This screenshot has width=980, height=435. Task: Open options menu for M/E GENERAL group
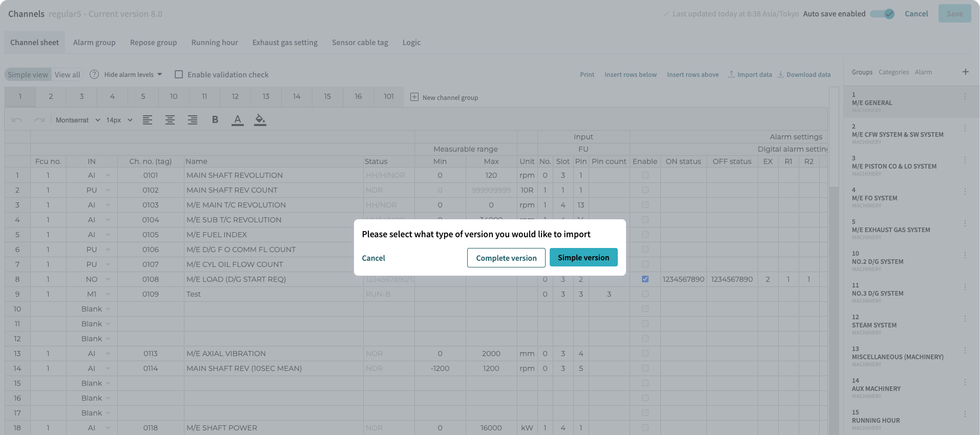click(965, 96)
